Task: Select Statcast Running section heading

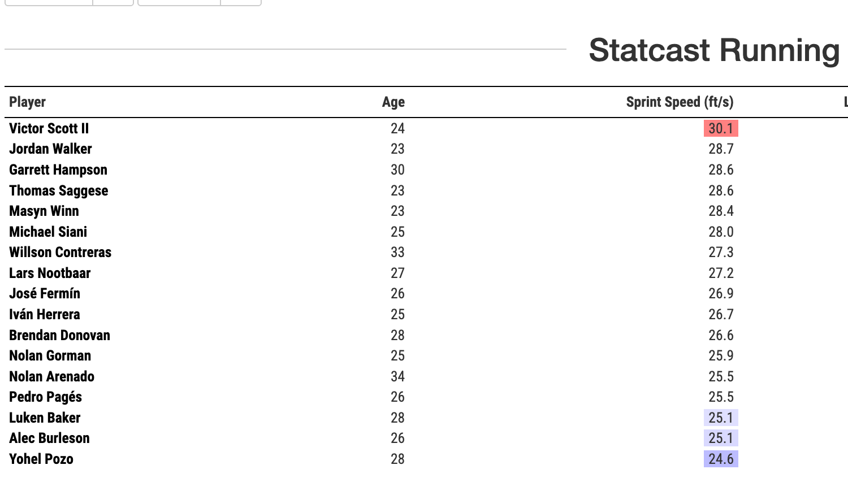Action: 715,50
